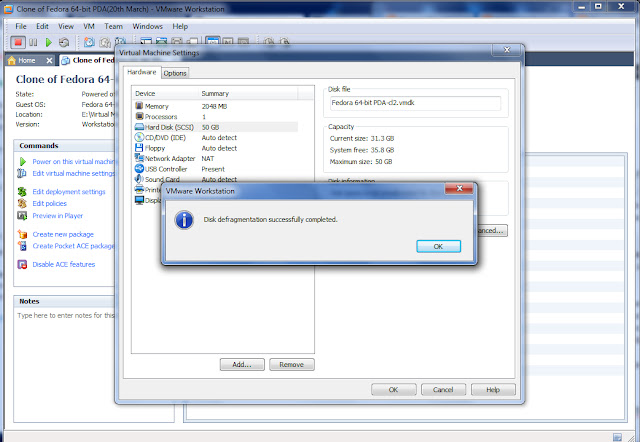Click the green Power On toolbar icon
Image resolution: width=640 pixels, height=442 pixels.
click(49, 42)
